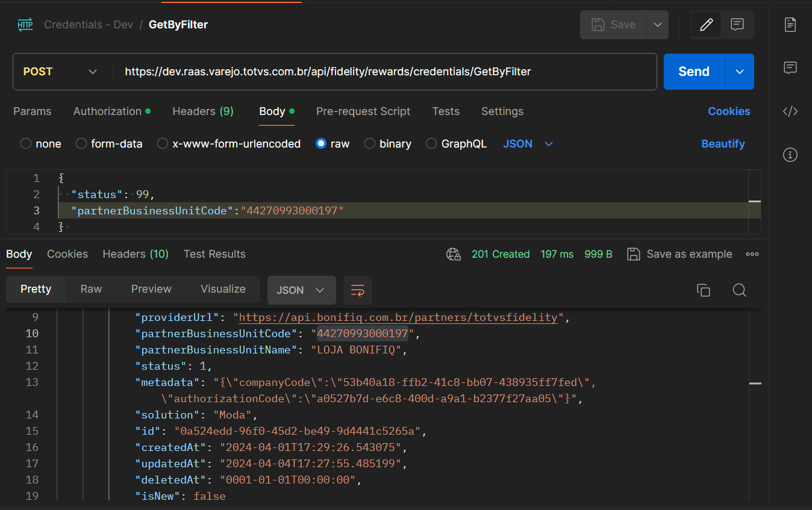Open the code snippet icon in sidebar
The width and height of the screenshot is (812, 510).
click(x=790, y=111)
